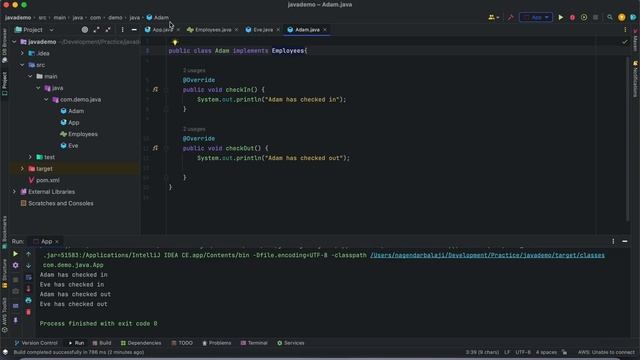The width and height of the screenshot is (640, 360).
Task: Collapse the com.demo.java package
Action: [46, 99]
